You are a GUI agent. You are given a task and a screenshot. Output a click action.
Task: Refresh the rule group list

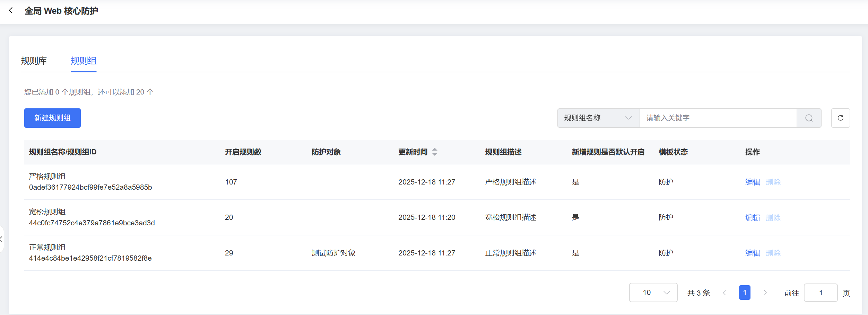coord(840,118)
